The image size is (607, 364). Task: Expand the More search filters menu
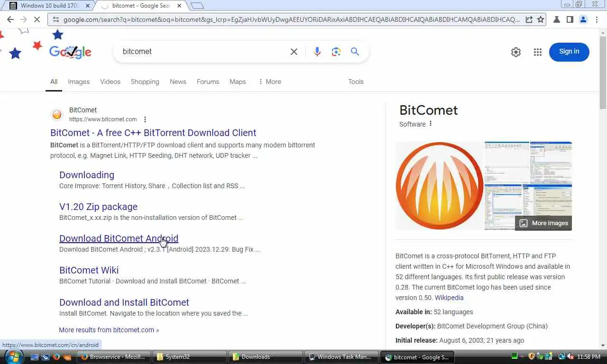tap(269, 82)
